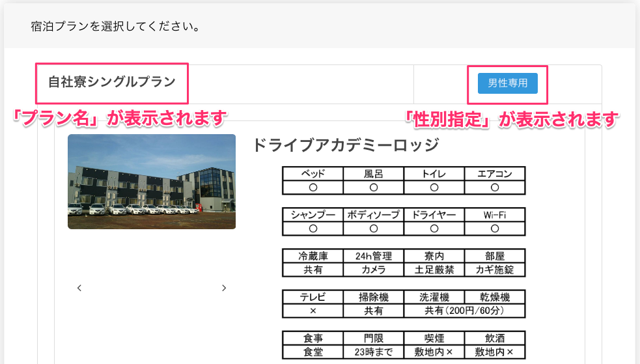Click the ベッド amenity cell
Screen dimensions: 640x364
(313, 174)
